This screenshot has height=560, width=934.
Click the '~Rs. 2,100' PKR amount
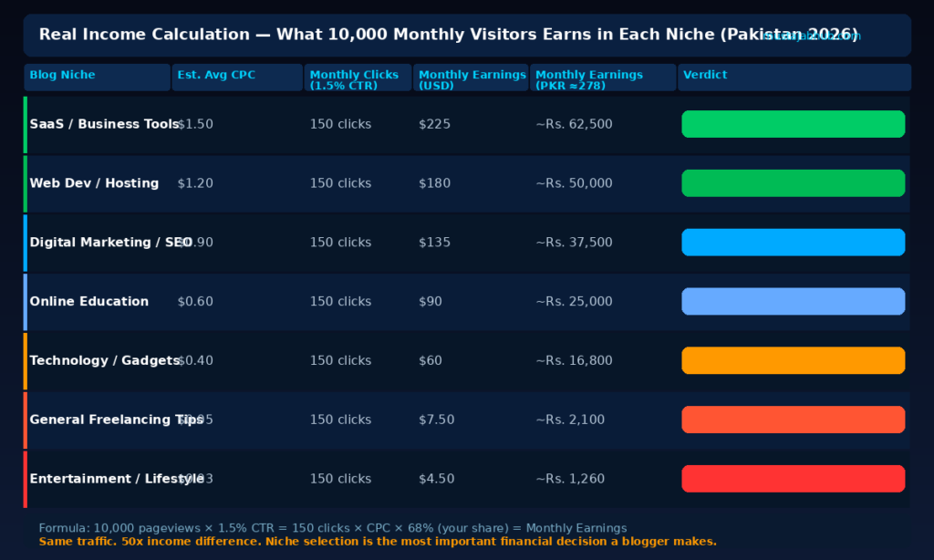(x=570, y=420)
